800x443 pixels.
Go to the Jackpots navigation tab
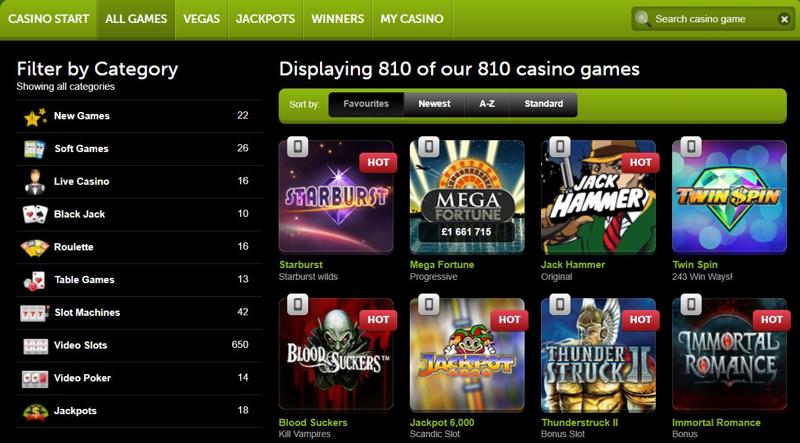click(x=265, y=19)
